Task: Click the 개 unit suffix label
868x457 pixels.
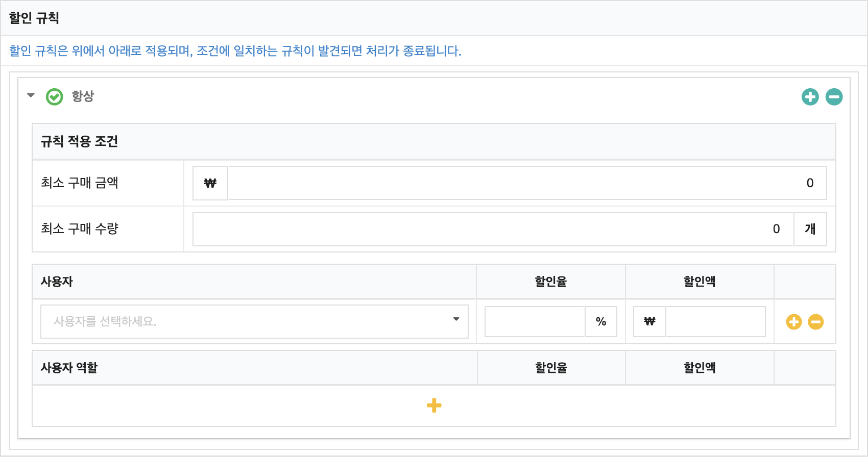Action: click(x=810, y=229)
